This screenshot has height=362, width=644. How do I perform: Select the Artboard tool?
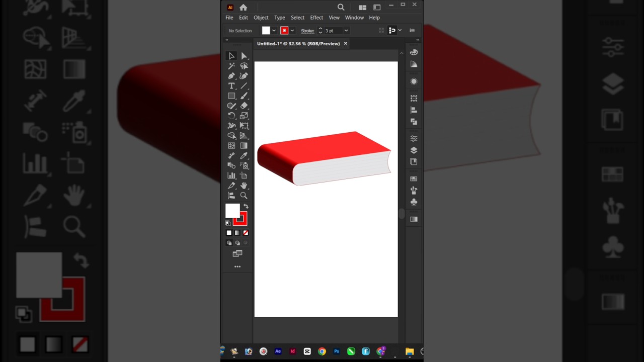[x=244, y=175]
